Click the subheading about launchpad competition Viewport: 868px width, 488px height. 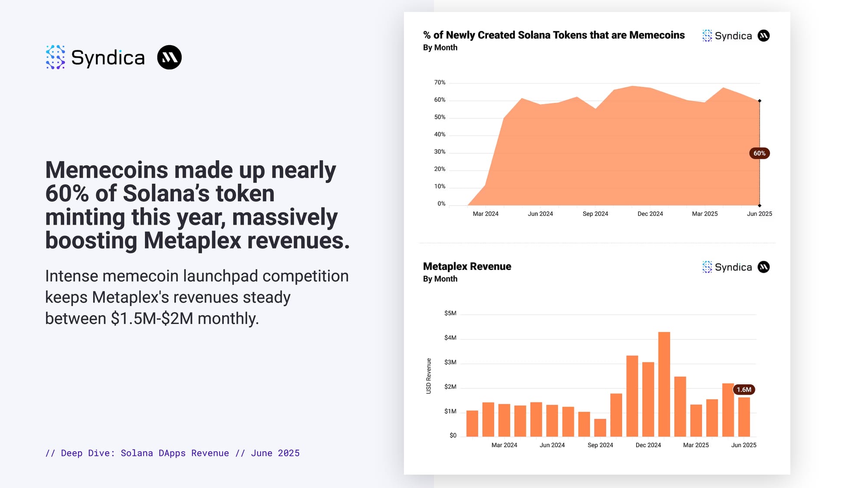click(197, 297)
